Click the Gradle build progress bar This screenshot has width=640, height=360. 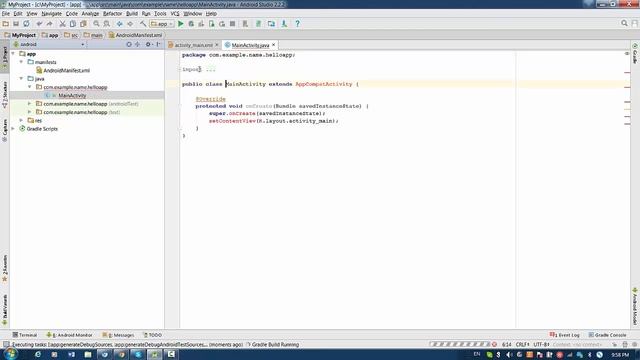tap(459, 344)
